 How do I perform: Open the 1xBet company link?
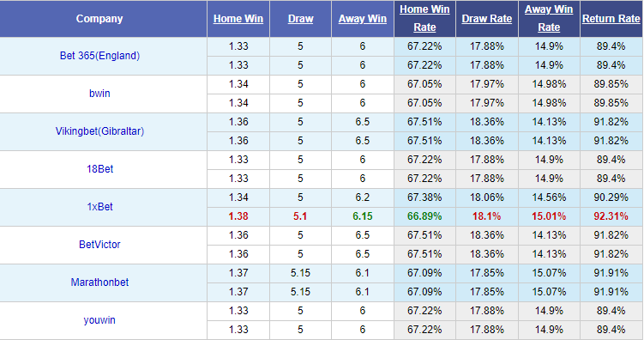tap(99, 207)
